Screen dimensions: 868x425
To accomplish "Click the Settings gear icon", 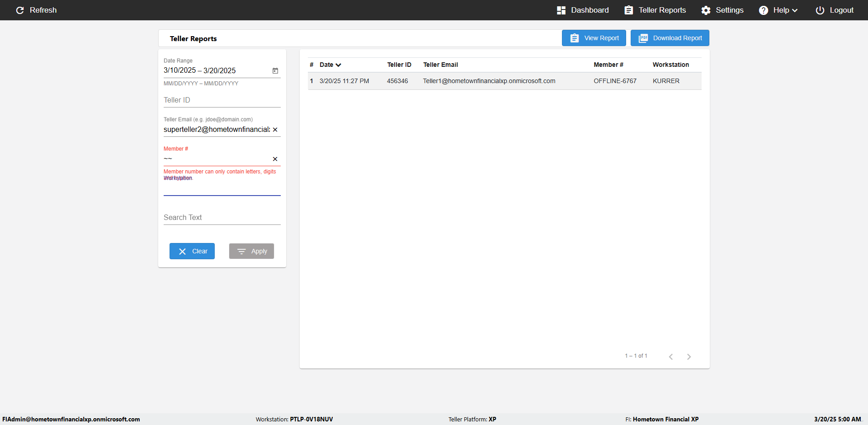I will [x=706, y=10].
